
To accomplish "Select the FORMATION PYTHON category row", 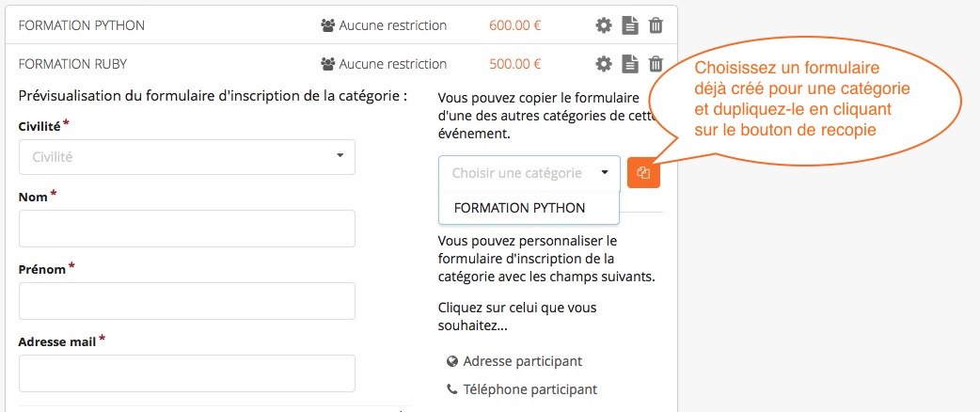I will point(340,25).
